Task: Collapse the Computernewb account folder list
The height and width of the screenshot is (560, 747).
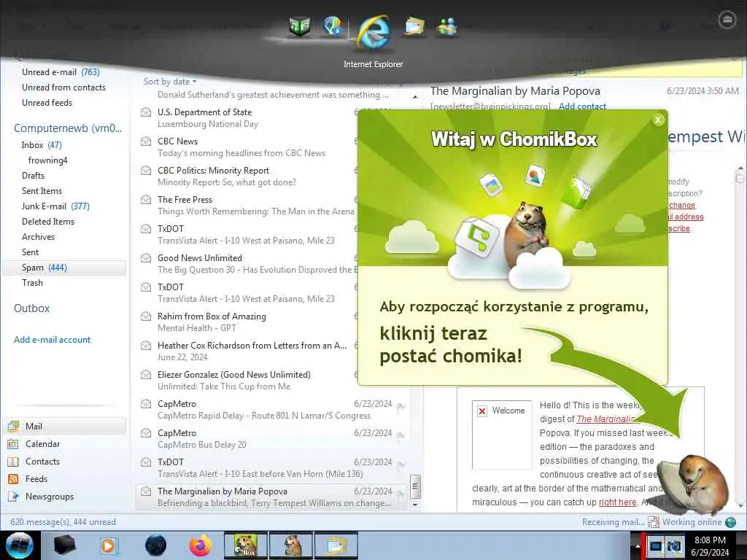Action: 68,128
